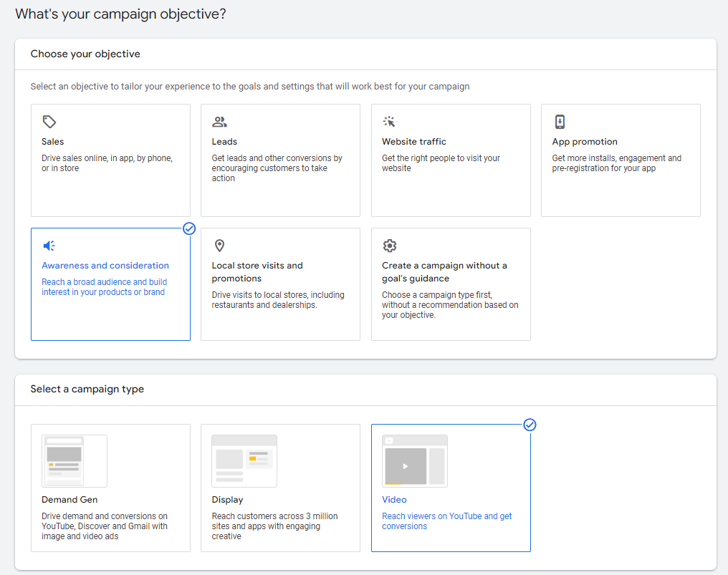Image resolution: width=728 pixels, height=575 pixels.
Task: Select the Sales objective title
Action: tap(53, 142)
